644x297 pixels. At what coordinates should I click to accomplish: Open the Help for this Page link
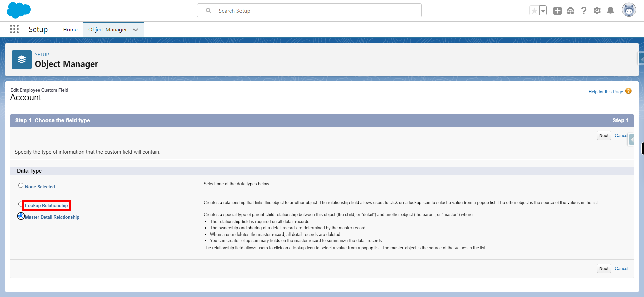tap(605, 92)
